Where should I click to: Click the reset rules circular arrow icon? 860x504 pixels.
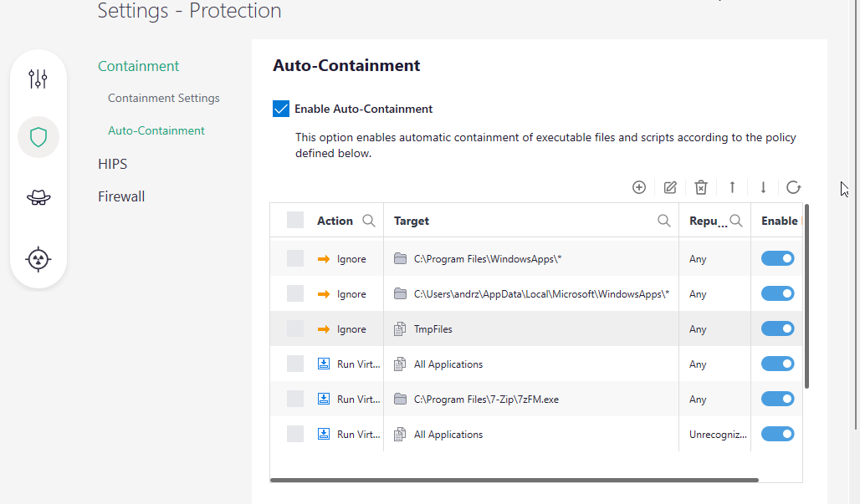(x=794, y=187)
